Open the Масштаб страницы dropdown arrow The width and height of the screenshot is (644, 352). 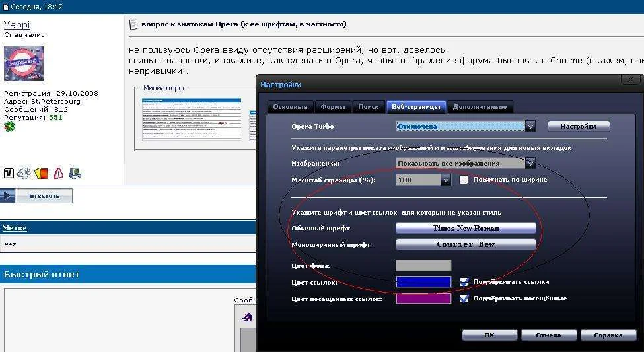point(446,180)
